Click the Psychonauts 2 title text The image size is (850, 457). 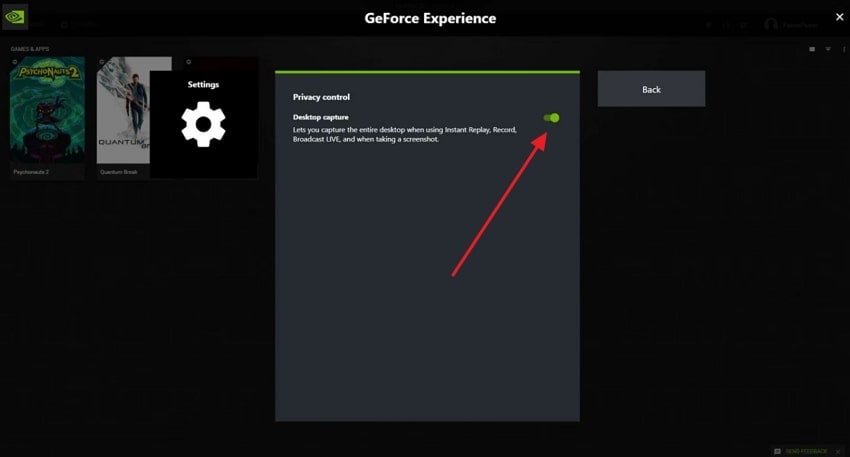31,172
